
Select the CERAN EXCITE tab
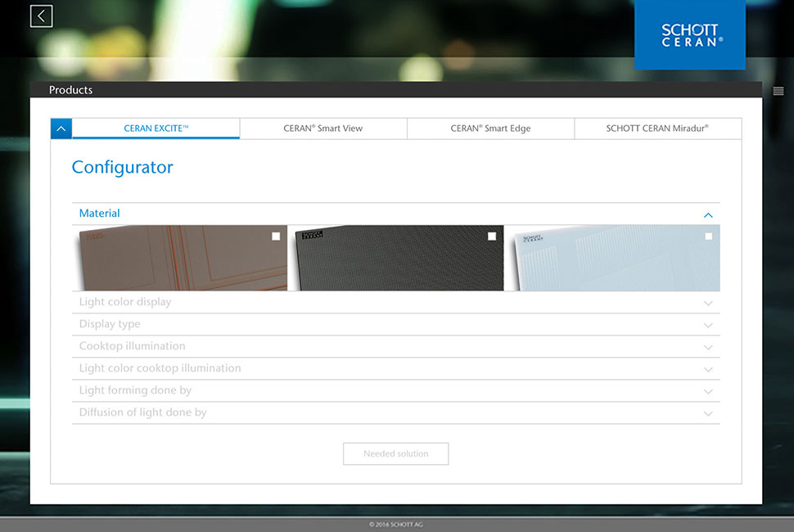[x=156, y=128]
